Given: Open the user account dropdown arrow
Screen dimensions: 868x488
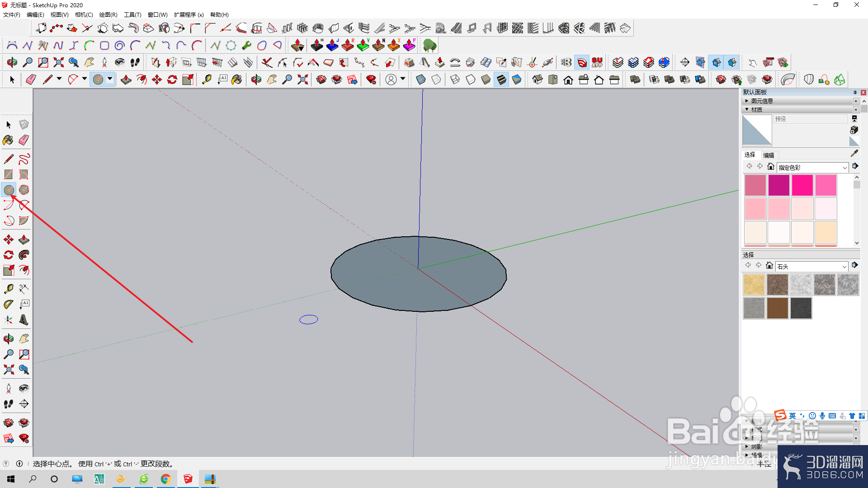Looking at the screenshot, I should pyautogui.click(x=403, y=79).
